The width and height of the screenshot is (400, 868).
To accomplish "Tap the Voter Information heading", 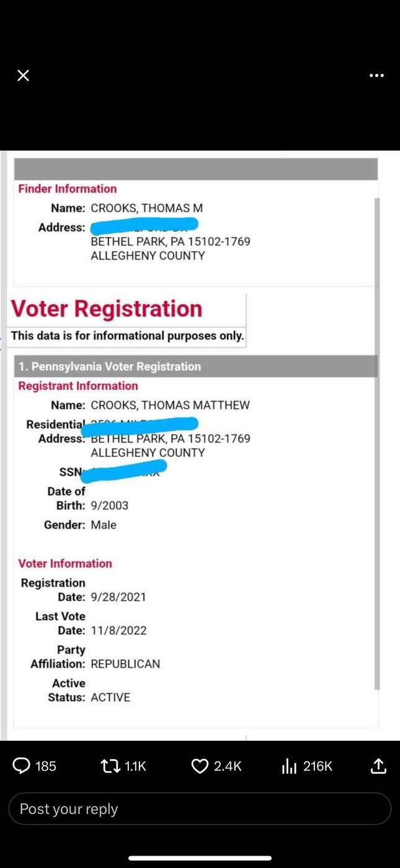I will [65, 563].
